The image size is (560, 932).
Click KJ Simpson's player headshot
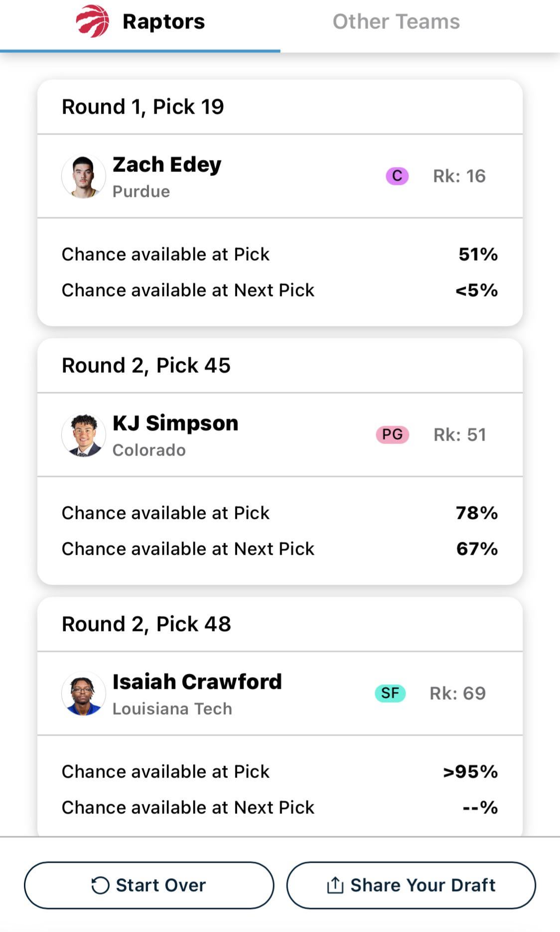(83, 435)
